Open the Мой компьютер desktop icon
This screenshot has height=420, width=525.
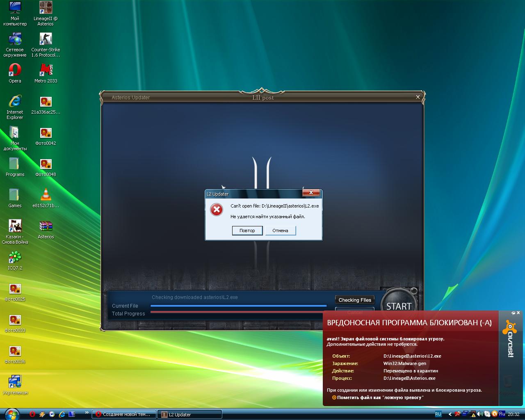pos(15,14)
